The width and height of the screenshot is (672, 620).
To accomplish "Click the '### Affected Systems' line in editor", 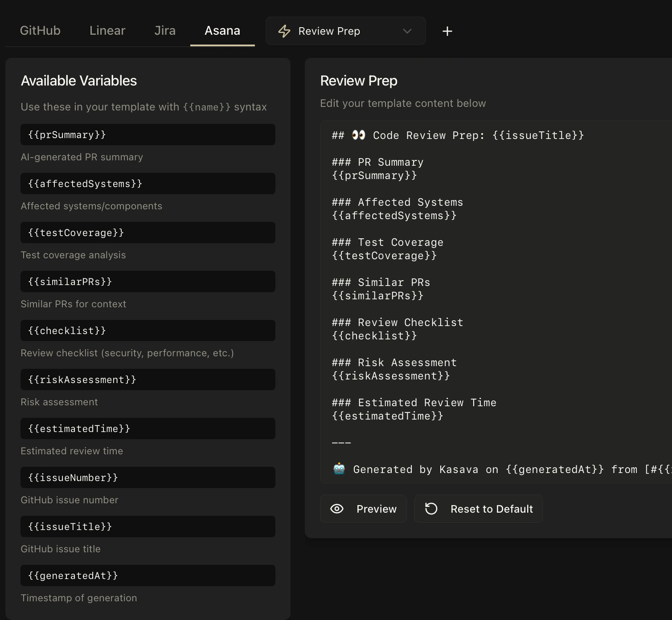I will [397, 202].
